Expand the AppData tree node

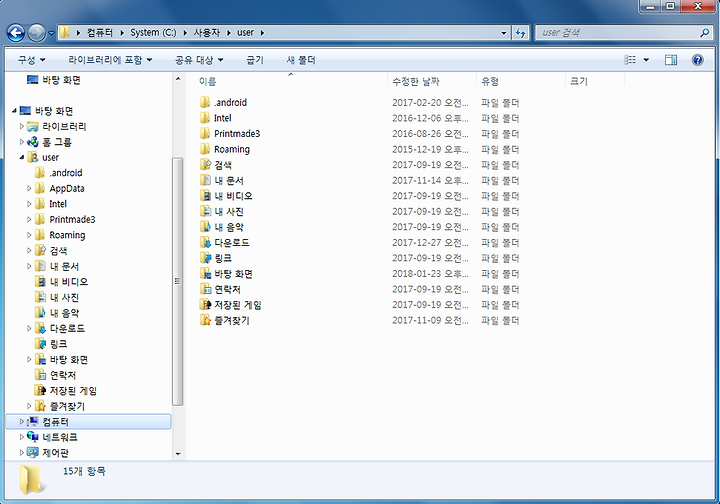29,188
